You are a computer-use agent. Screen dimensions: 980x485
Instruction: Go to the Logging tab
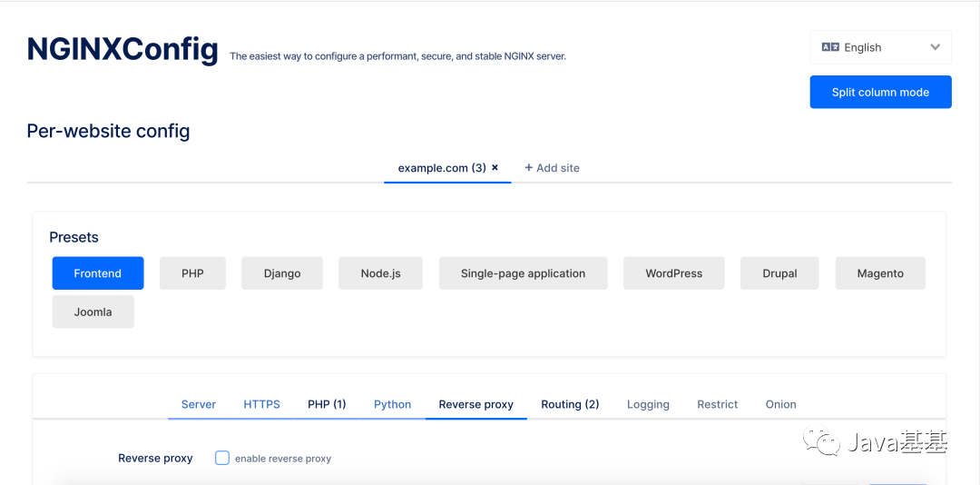point(648,404)
